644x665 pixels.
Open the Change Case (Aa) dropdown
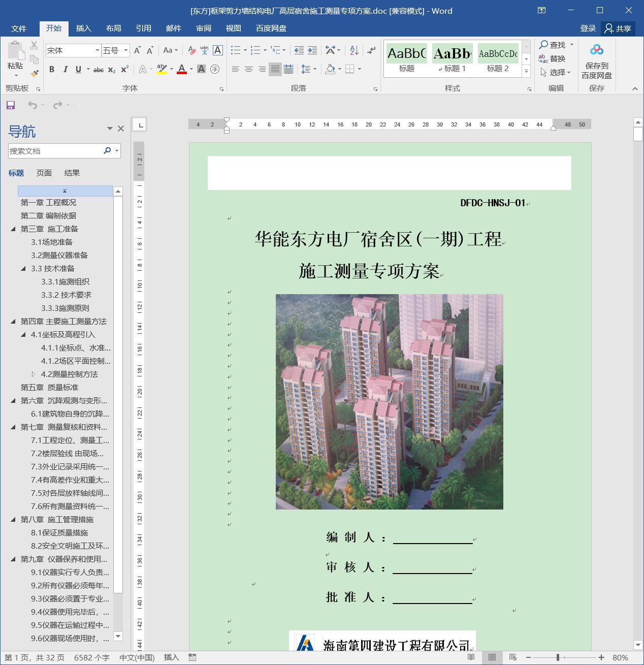click(170, 50)
